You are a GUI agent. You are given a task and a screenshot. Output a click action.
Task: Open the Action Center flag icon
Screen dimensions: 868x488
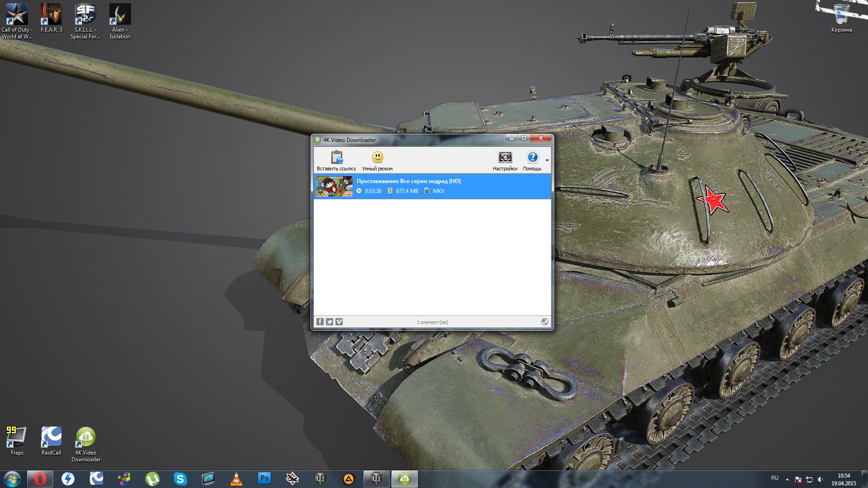click(x=798, y=479)
